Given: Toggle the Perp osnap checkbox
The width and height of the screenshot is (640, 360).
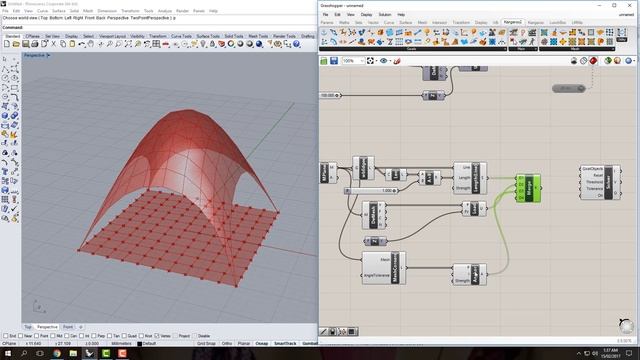Looking at the screenshot, I should [x=94, y=336].
